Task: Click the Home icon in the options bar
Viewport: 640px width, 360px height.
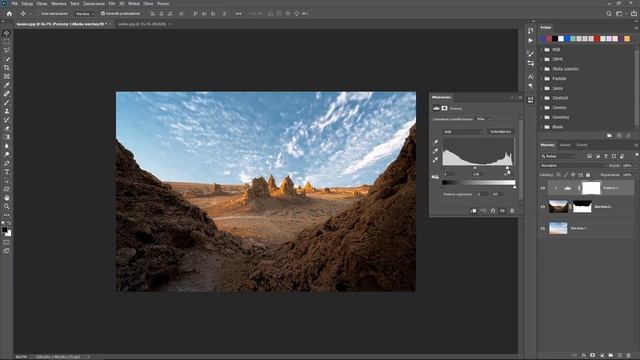Action: tap(9, 13)
